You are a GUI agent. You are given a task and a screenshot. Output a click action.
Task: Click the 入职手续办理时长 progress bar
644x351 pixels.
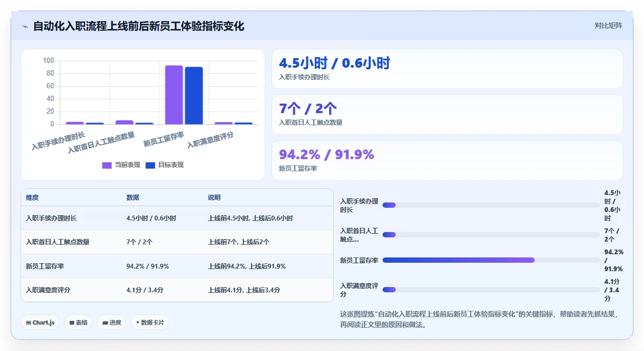click(491, 205)
